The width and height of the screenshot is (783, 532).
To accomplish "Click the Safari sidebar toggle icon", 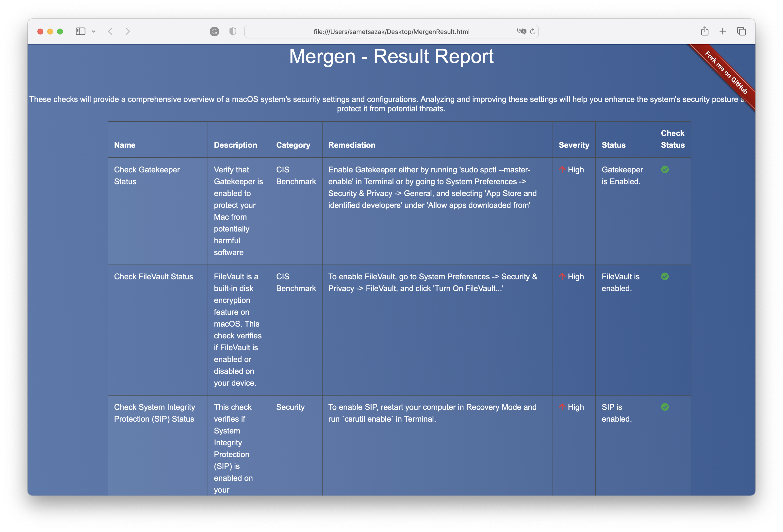I will coord(80,31).
